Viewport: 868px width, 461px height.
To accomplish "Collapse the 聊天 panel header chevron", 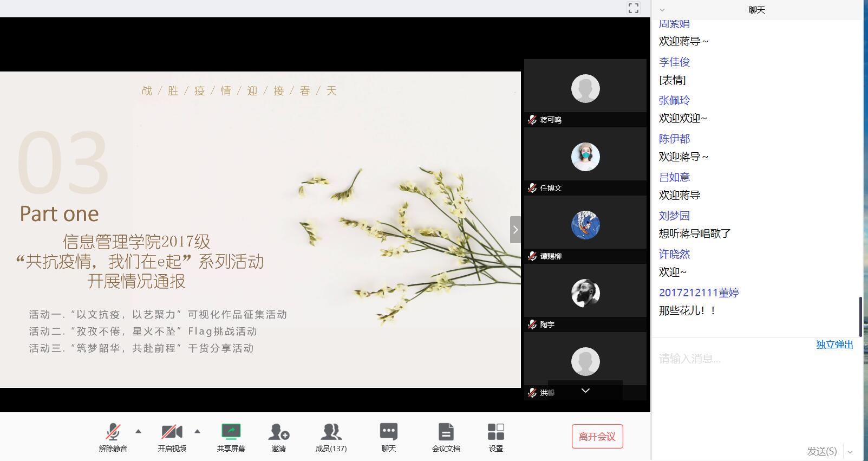I will (x=662, y=10).
